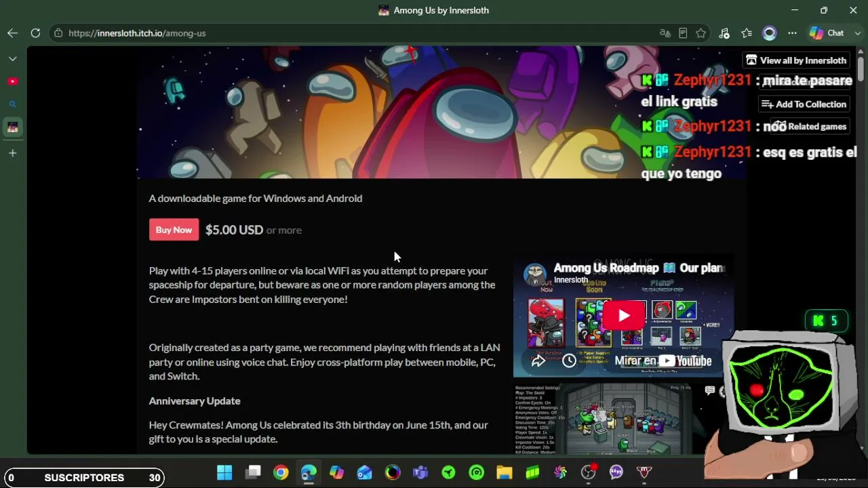Open Task View on the taskbar
The image size is (868, 488).
[x=253, y=472]
